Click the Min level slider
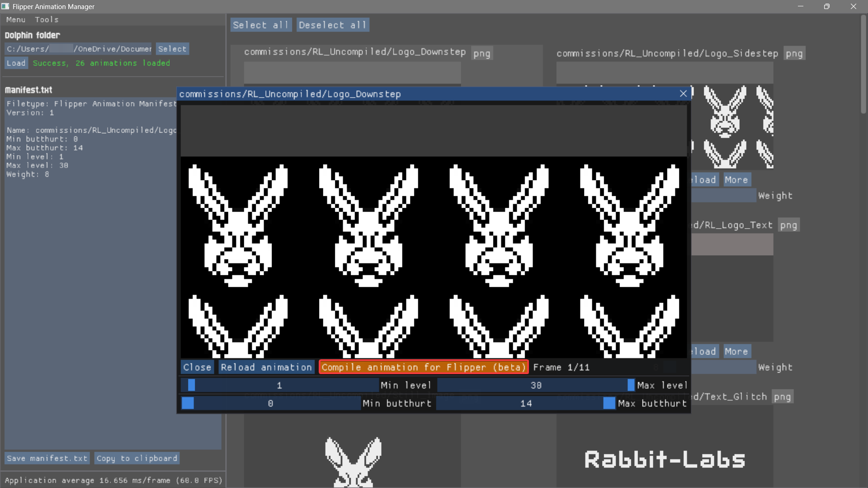868x488 pixels. click(x=279, y=385)
